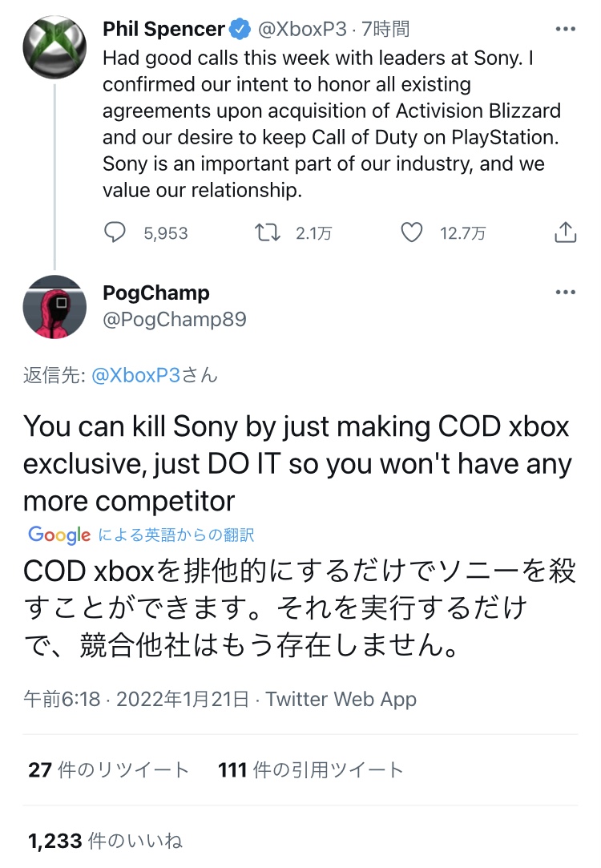The image size is (601, 868).
Task: Open more options on PogChamp's tweet
Action: click(565, 293)
